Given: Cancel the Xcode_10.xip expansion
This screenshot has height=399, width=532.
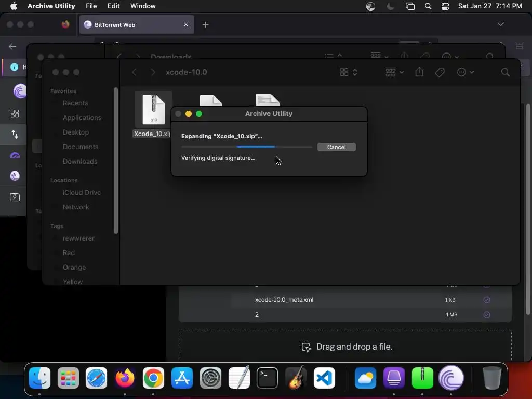Looking at the screenshot, I should pos(336,147).
